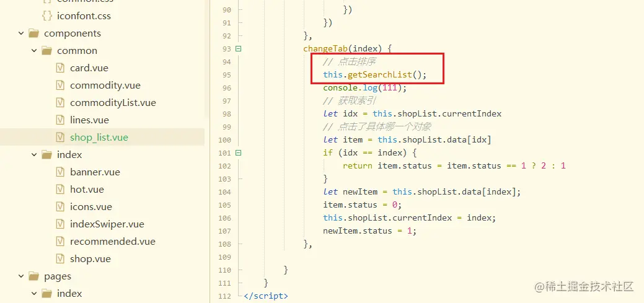
Task: Click the recommended.vue file icon
Action: (x=60, y=242)
